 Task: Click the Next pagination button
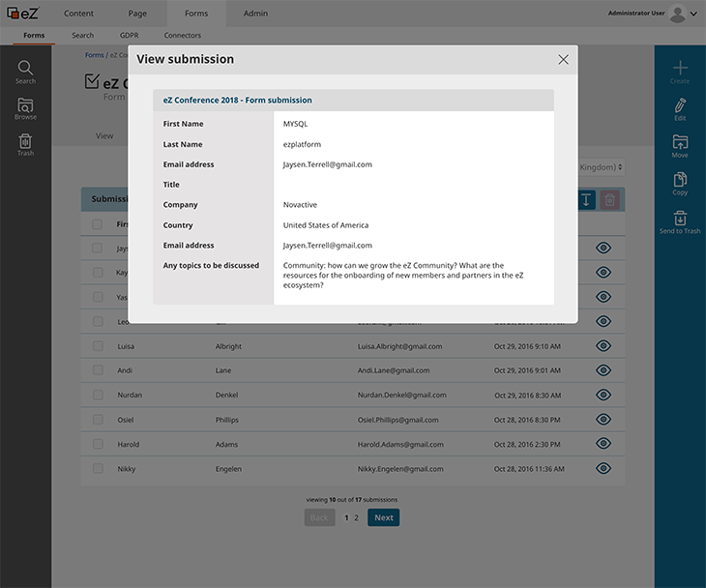tap(384, 517)
